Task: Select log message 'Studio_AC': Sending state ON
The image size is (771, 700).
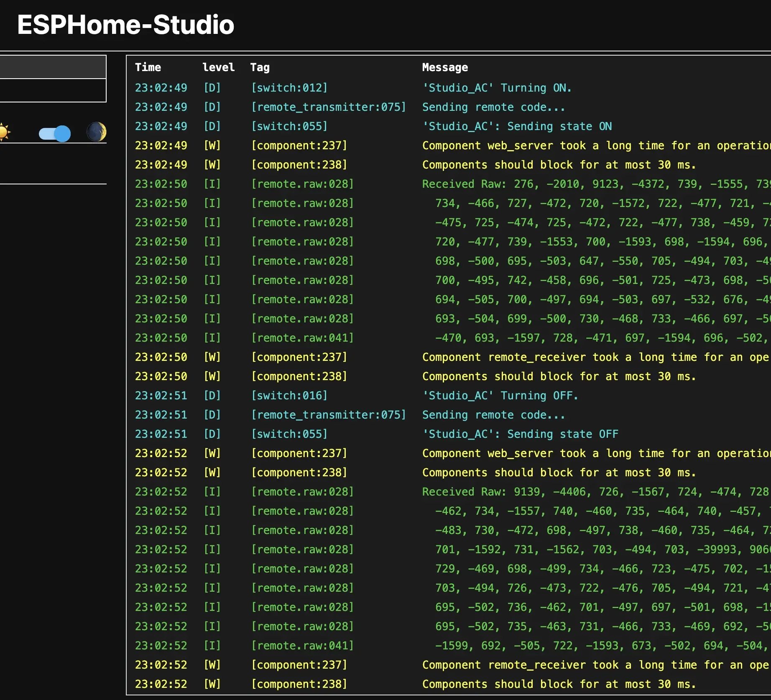Action: pyautogui.click(x=517, y=126)
